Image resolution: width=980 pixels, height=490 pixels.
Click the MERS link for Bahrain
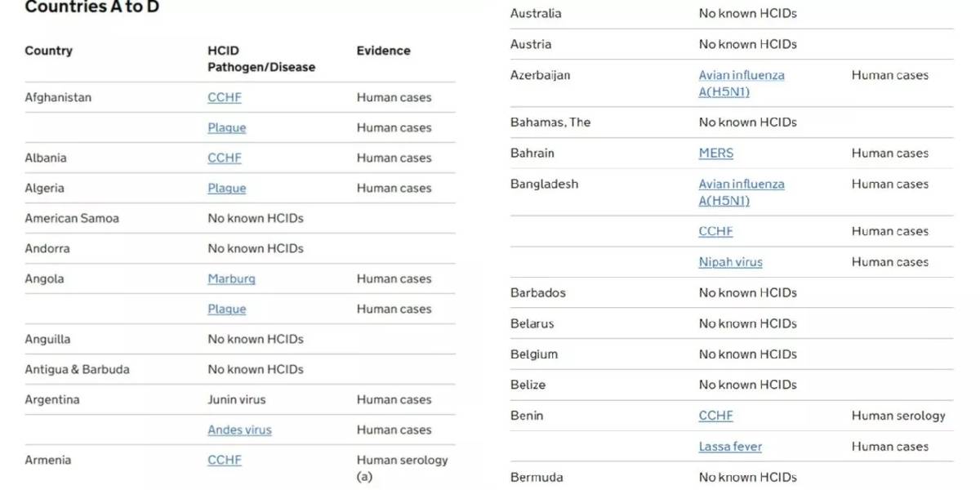(716, 153)
